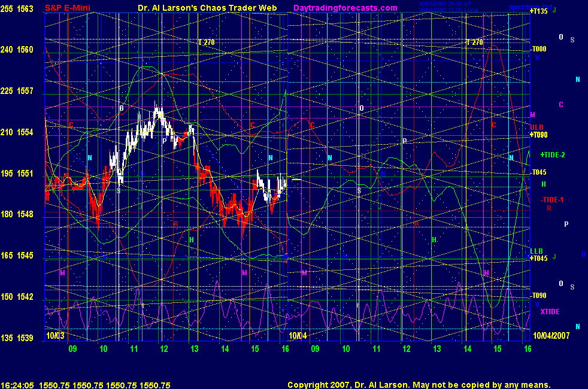
Task: Click the '10/03/2007 15:30 Local' timestamp
Action: [448, 10]
